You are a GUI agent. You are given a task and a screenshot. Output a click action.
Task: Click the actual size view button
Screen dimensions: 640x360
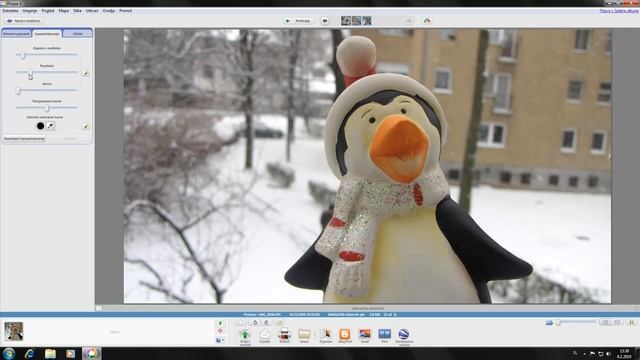tap(618, 322)
